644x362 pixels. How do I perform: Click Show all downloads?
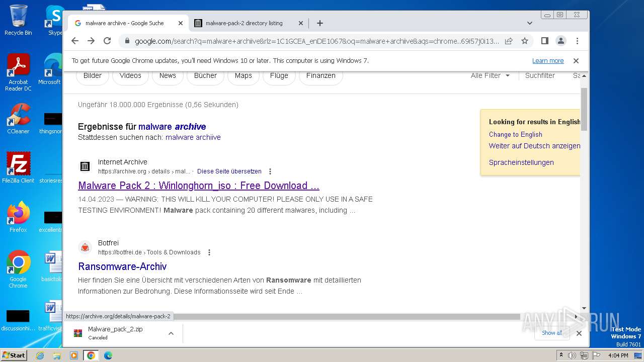(552, 333)
